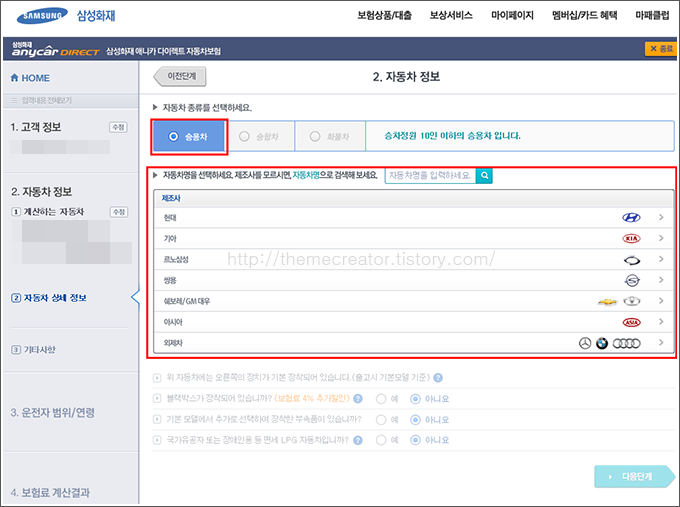Click 수정 button next to 계산하는 자동차
Screen dimensions: 680x507
pos(118,212)
